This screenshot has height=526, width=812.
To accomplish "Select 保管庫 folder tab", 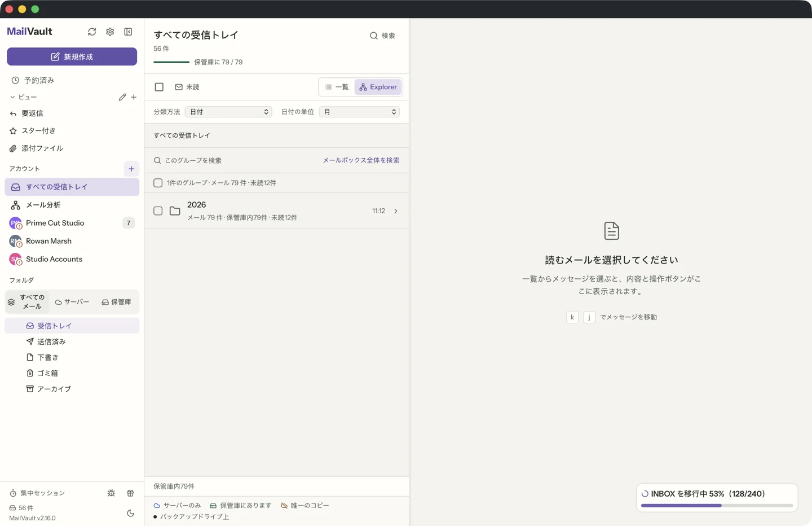I will point(116,302).
